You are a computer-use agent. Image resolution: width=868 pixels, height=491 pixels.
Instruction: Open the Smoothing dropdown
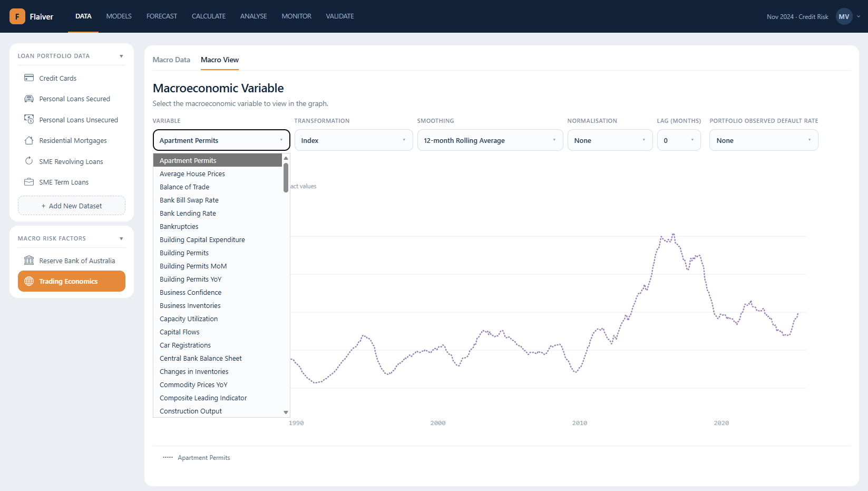pos(490,140)
